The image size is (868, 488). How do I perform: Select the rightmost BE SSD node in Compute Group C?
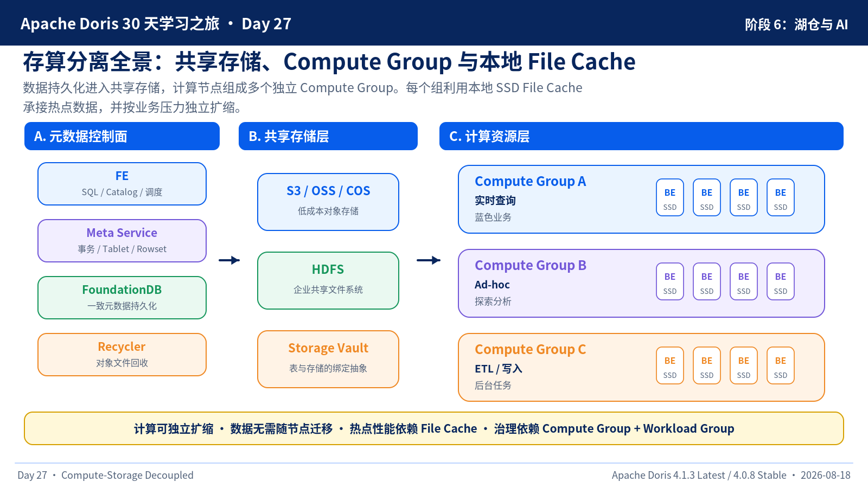pos(781,365)
